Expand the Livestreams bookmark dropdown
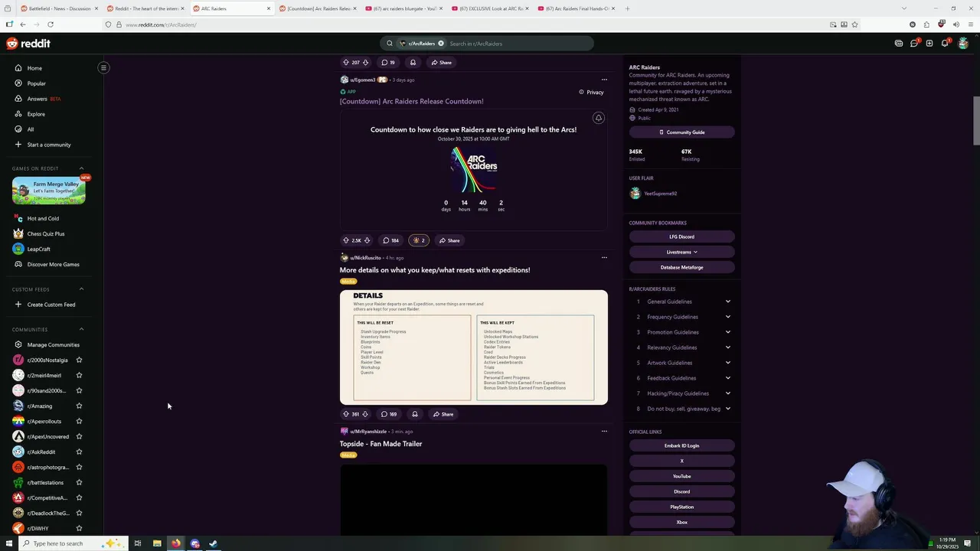This screenshot has width=980, height=551. (x=681, y=252)
